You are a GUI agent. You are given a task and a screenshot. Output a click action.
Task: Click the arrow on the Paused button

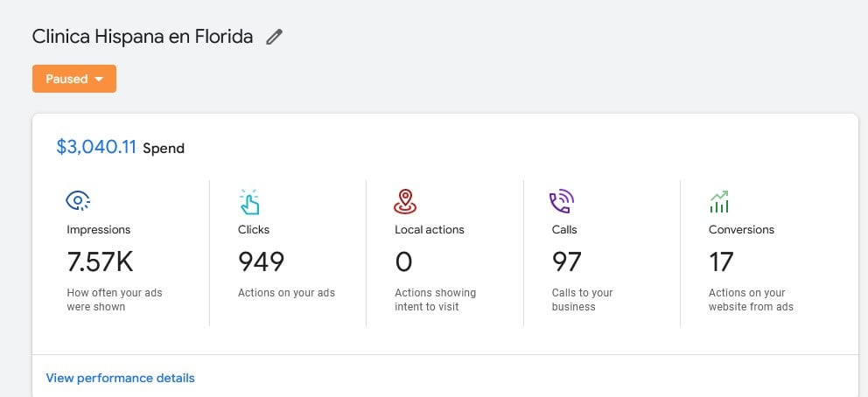[99, 79]
